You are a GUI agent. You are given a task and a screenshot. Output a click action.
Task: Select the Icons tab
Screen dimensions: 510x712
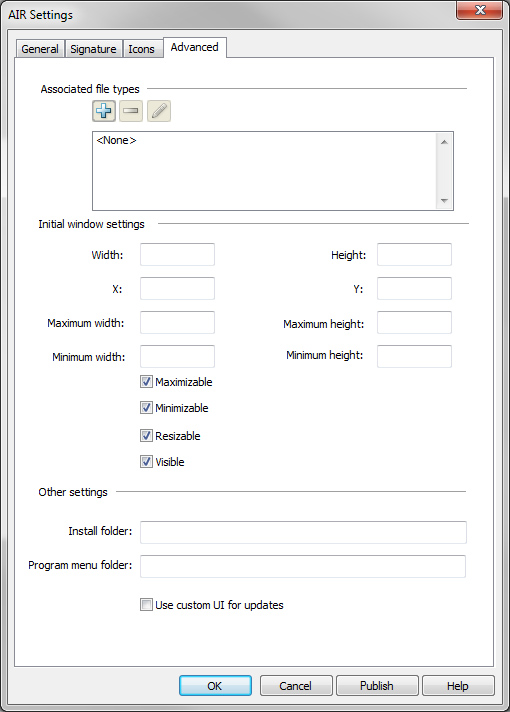(141, 49)
